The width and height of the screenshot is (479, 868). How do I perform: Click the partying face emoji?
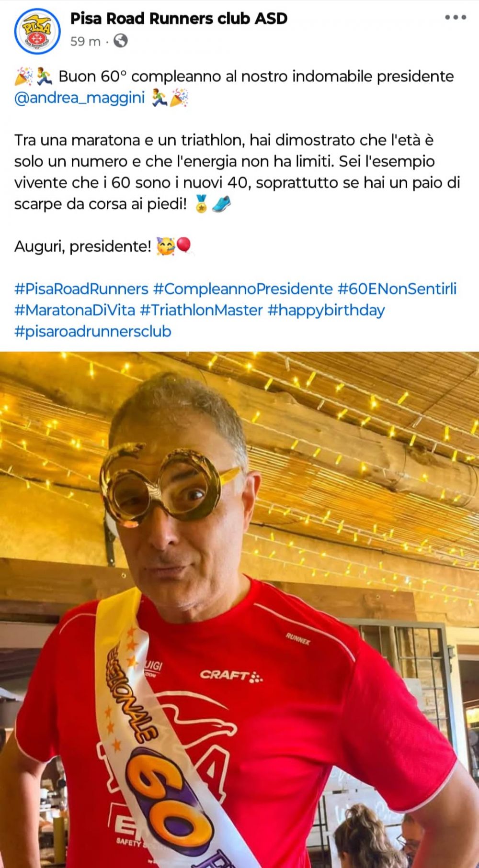coord(166,246)
